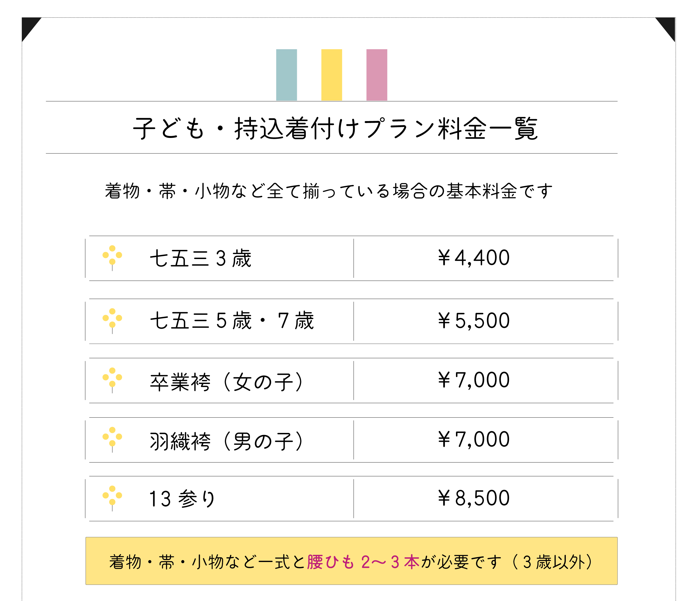The height and width of the screenshot is (601, 700).
Task: Click the title 子ども・持込着付けプラン料金一覧
Action: point(335,128)
